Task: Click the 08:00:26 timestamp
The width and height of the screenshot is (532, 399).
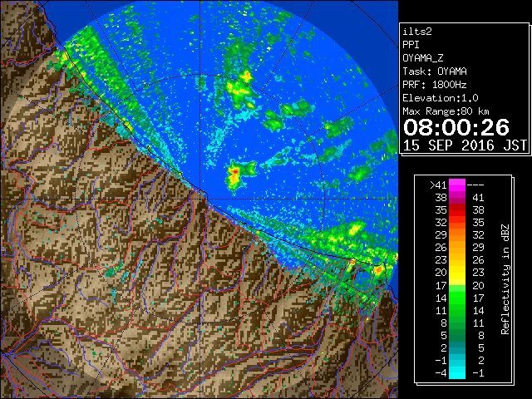Action: click(456, 127)
